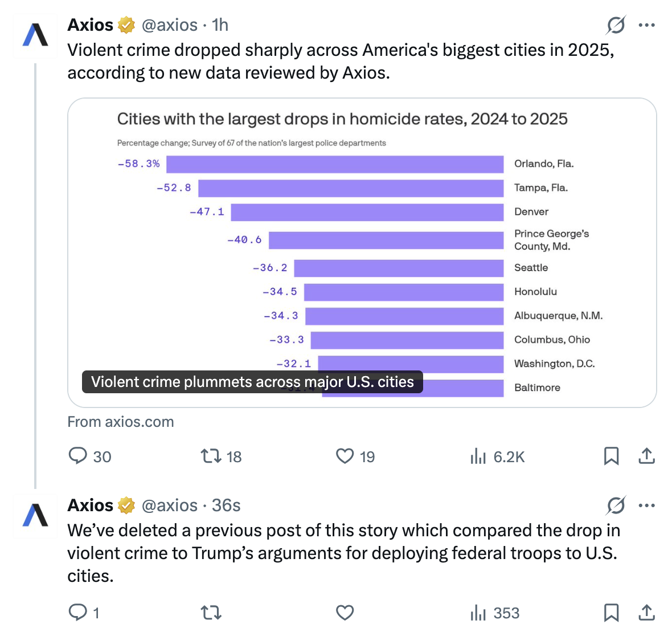Open Axios profile from first avatar
Screen dimensions: 672x636
point(35,35)
